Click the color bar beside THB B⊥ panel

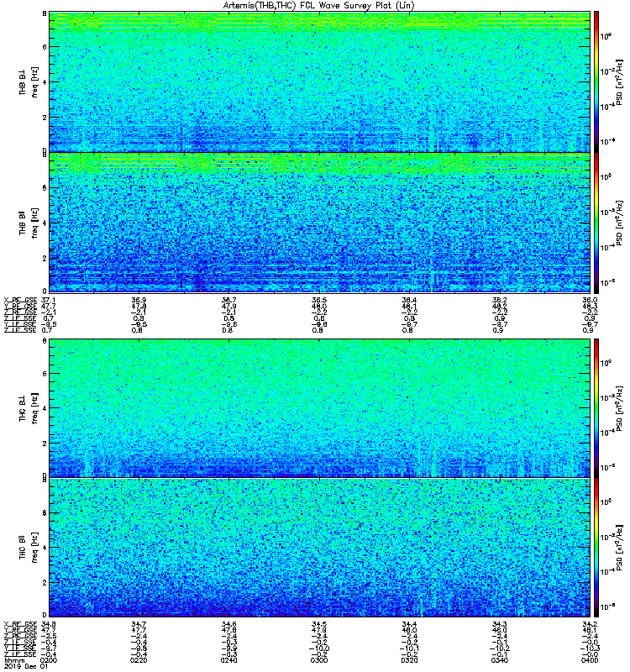(596, 81)
